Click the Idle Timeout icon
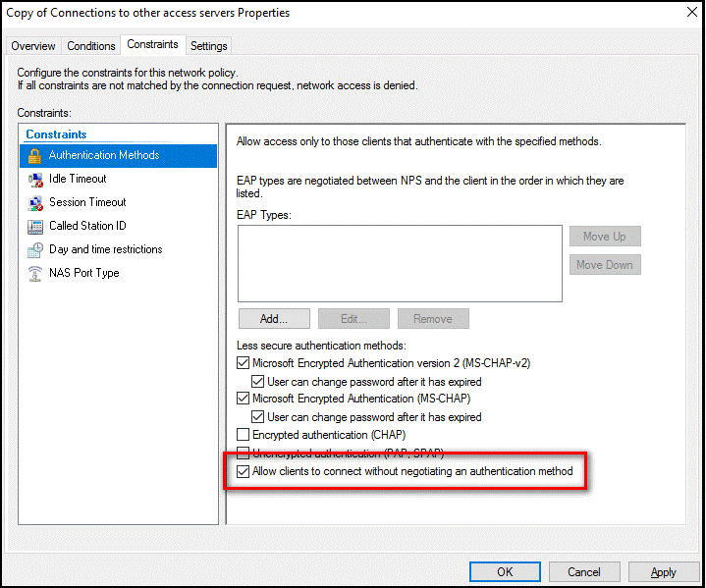The height and width of the screenshot is (588, 706). pyautogui.click(x=34, y=180)
